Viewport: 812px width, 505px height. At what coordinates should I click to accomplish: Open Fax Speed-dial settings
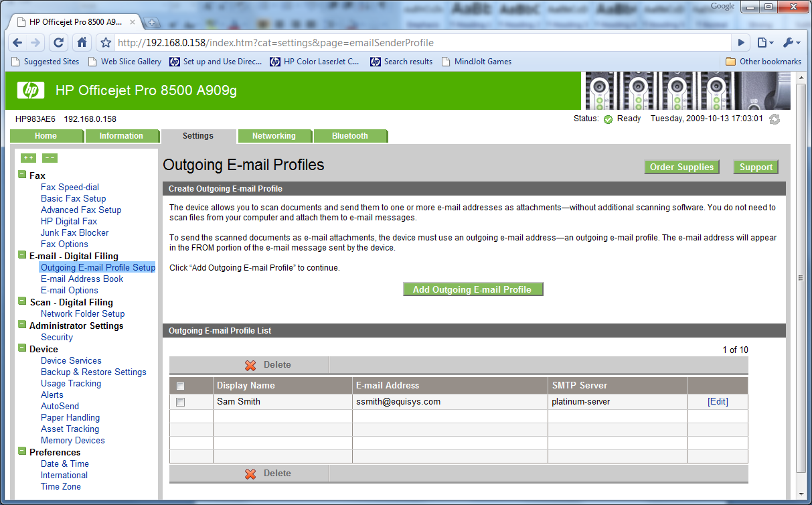click(x=70, y=187)
